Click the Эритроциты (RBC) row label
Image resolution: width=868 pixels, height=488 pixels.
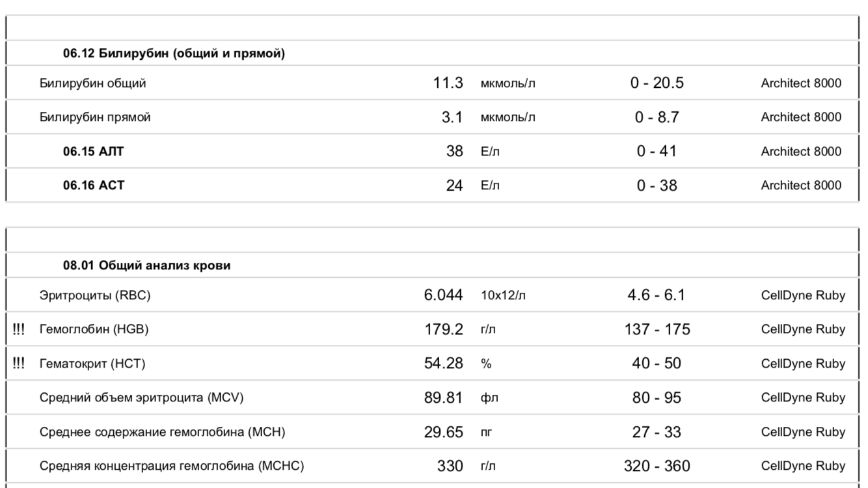point(95,295)
